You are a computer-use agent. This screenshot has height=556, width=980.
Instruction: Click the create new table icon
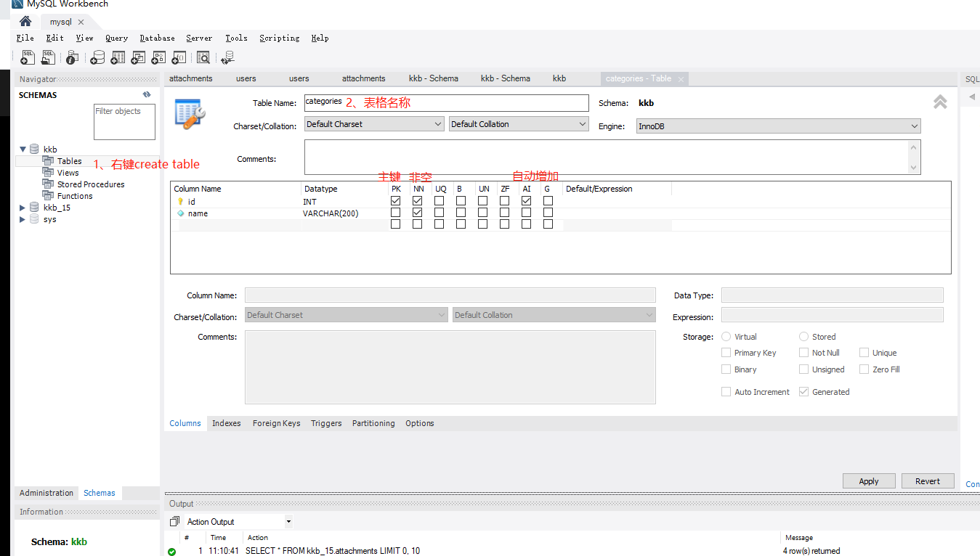point(117,57)
